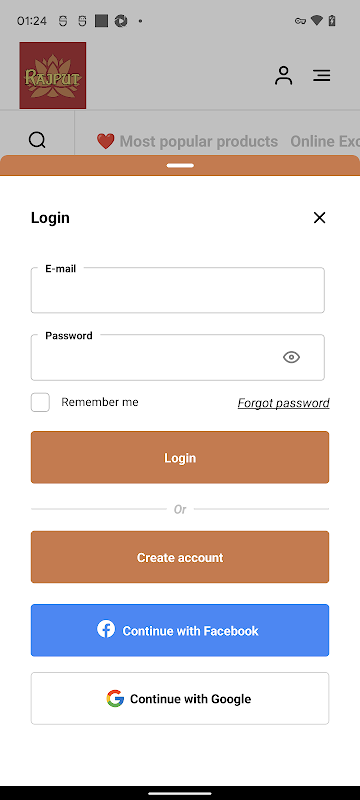Open the hamburger menu icon
360x800 pixels.
[x=321, y=76]
